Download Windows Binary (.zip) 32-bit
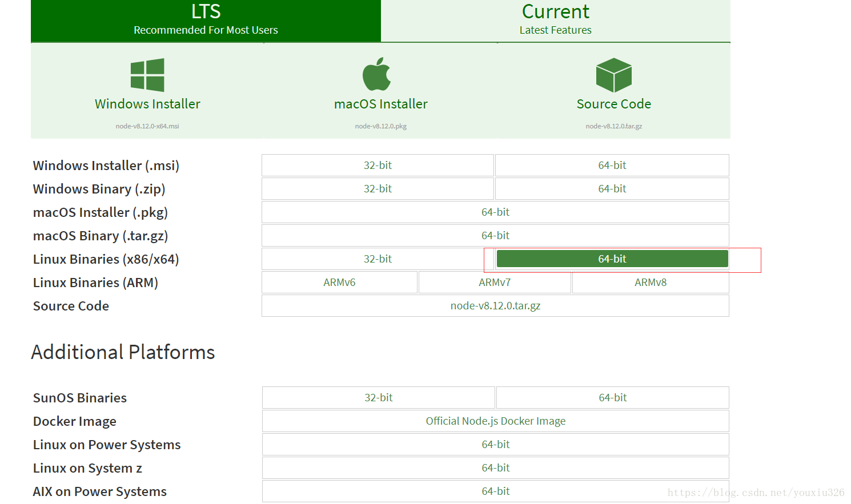Image resolution: width=851 pixels, height=504 pixels. [x=378, y=189]
